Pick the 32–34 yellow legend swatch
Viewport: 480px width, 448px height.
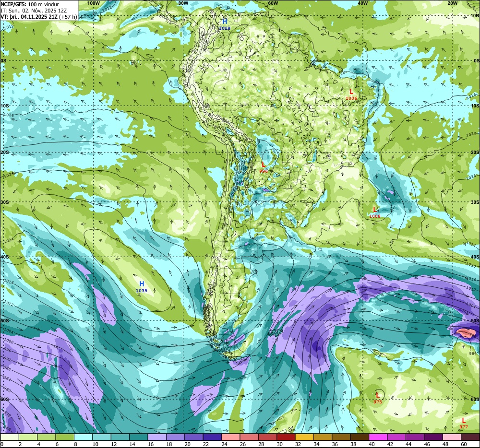tap(304, 437)
